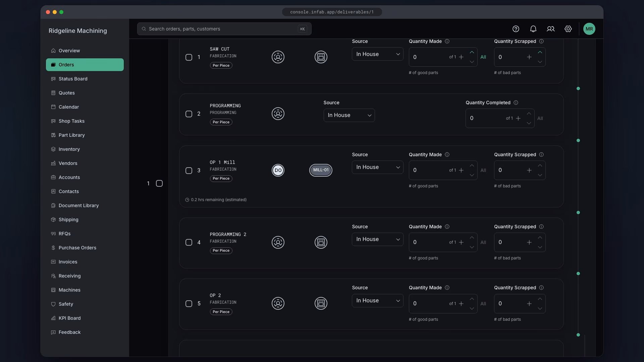
Task: Open Source dropdown for OP 1 Mill
Action: tap(378, 167)
